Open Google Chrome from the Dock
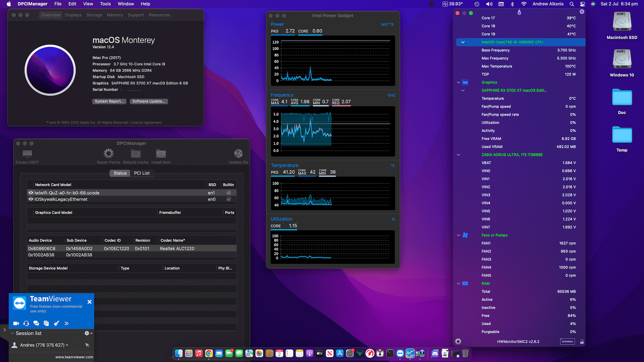The image size is (644, 362). coord(209,353)
